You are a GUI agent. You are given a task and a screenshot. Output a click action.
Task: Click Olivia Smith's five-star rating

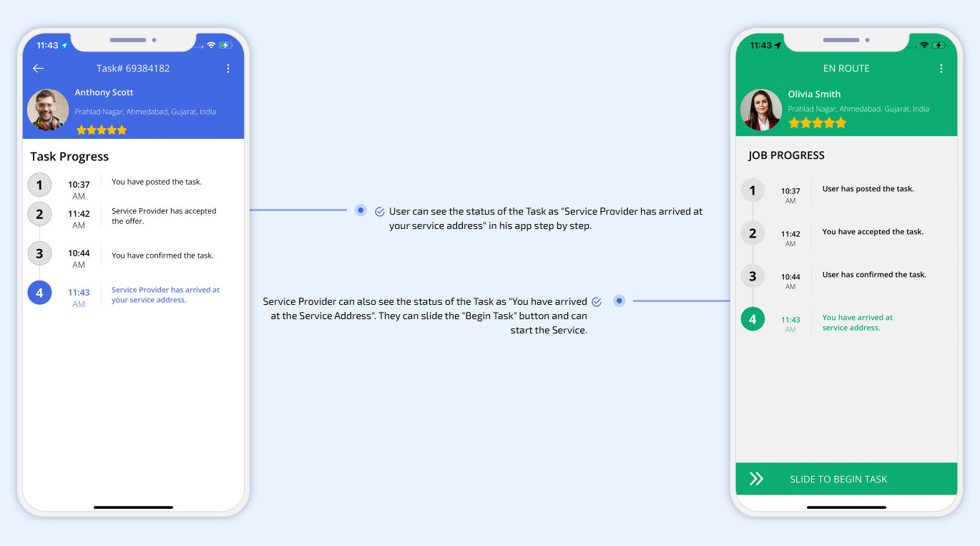click(x=817, y=123)
